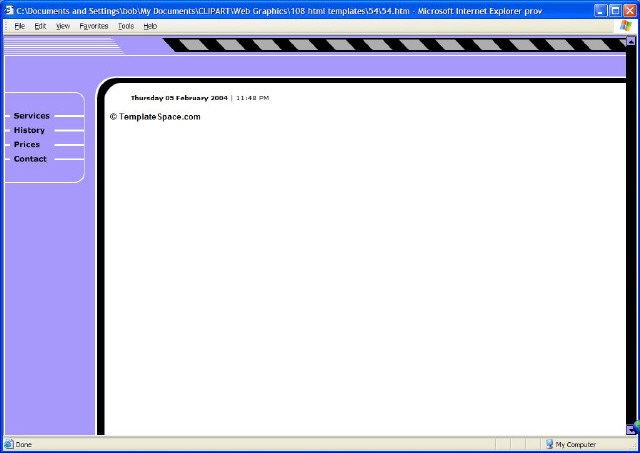Expand the Favorites menu

(94, 26)
